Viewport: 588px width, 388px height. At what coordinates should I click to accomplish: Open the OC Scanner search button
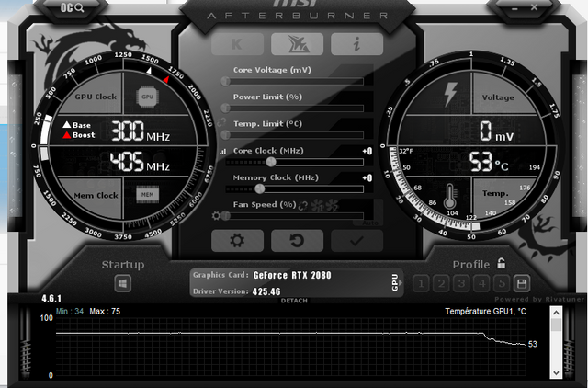pos(73,8)
